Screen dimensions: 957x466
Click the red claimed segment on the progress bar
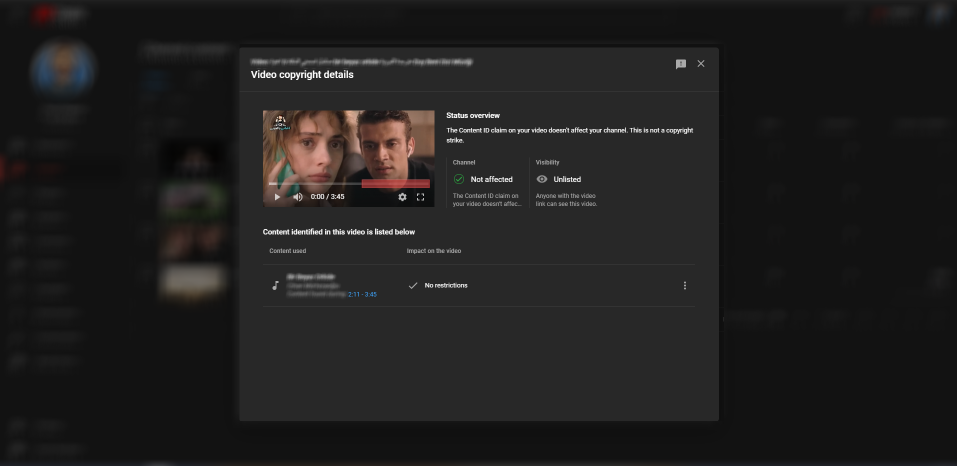click(x=395, y=184)
